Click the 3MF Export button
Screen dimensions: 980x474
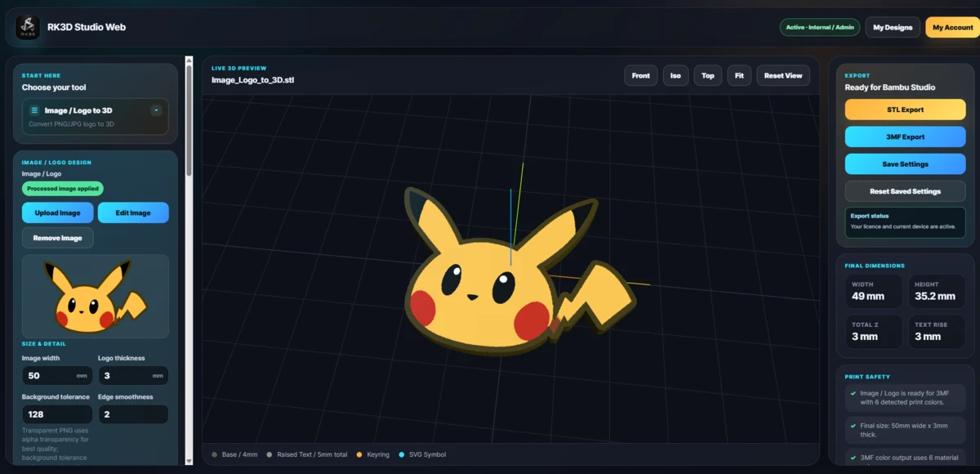(905, 136)
